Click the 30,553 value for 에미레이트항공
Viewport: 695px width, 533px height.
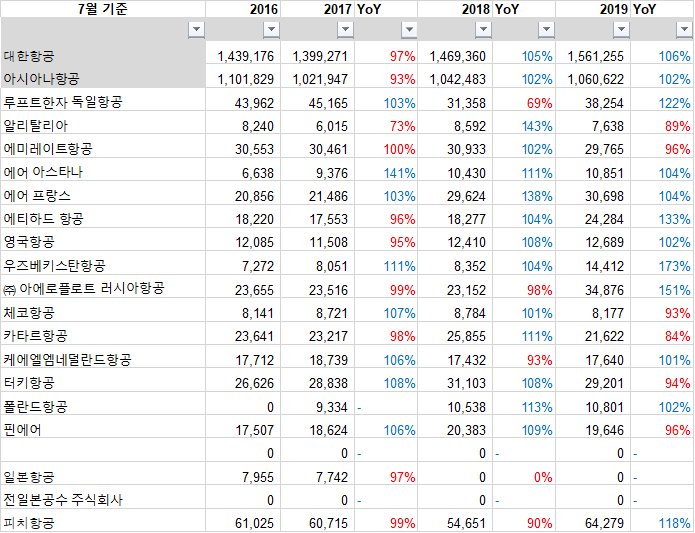point(254,149)
